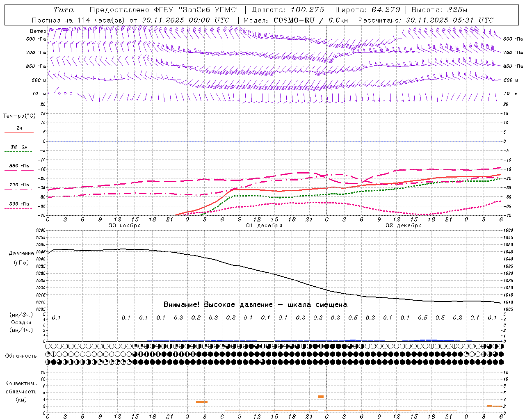The height and width of the screenshot is (420, 525).
Task: Click the 01 декабря date label
Action: coord(264,226)
